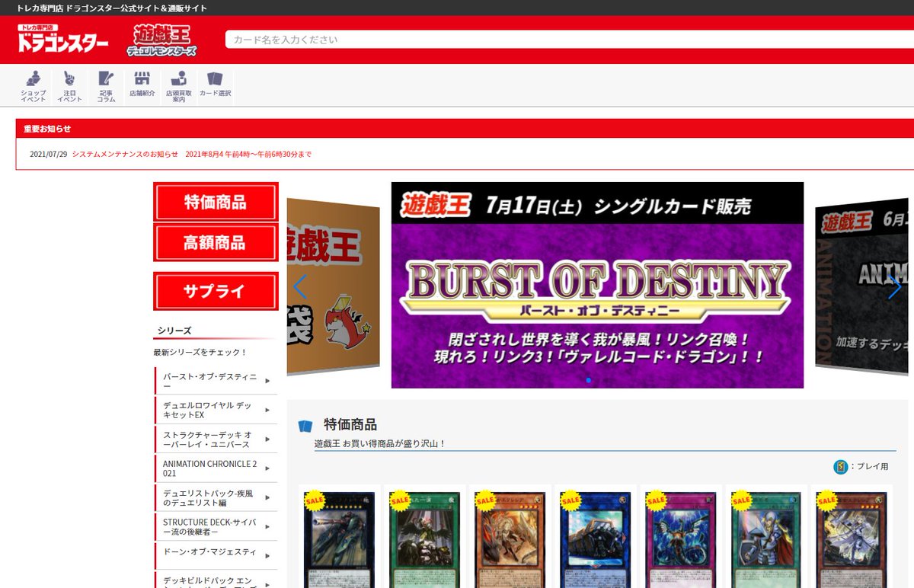The height and width of the screenshot is (588, 914).
Task: Expand STRUCTURE DECK-サイバー流の後継者 series entry
Action: click(x=216, y=526)
